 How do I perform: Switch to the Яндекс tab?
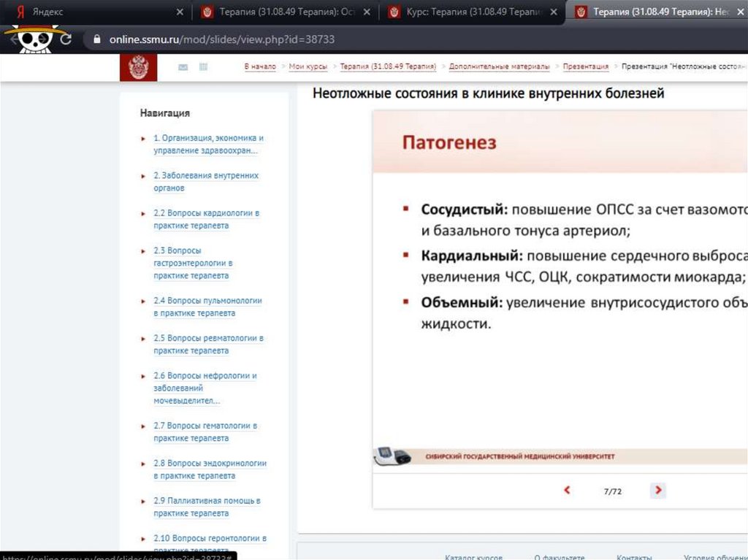point(96,12)
